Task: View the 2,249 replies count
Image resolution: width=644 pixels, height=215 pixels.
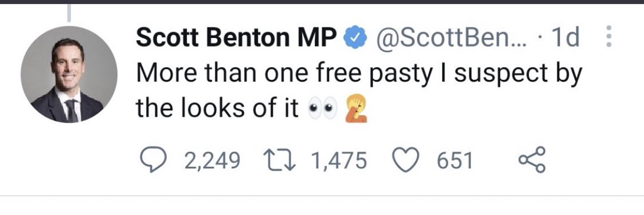Action: (212, 161)
